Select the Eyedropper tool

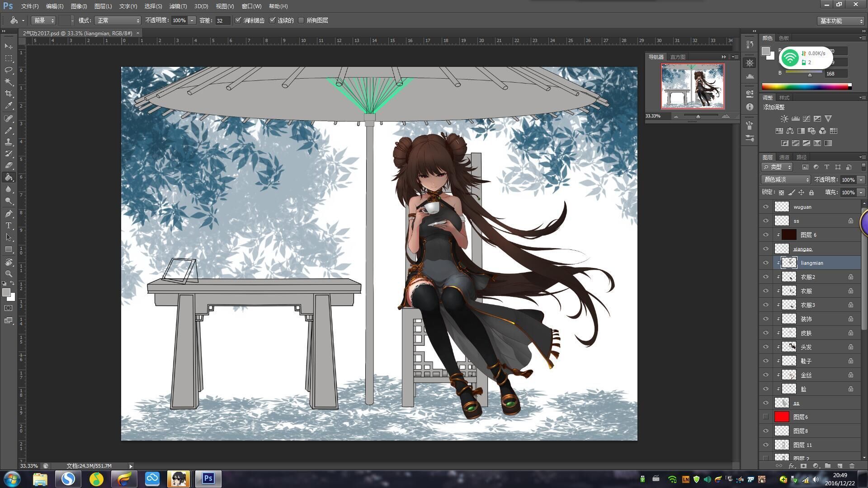(x=9, y=106)
